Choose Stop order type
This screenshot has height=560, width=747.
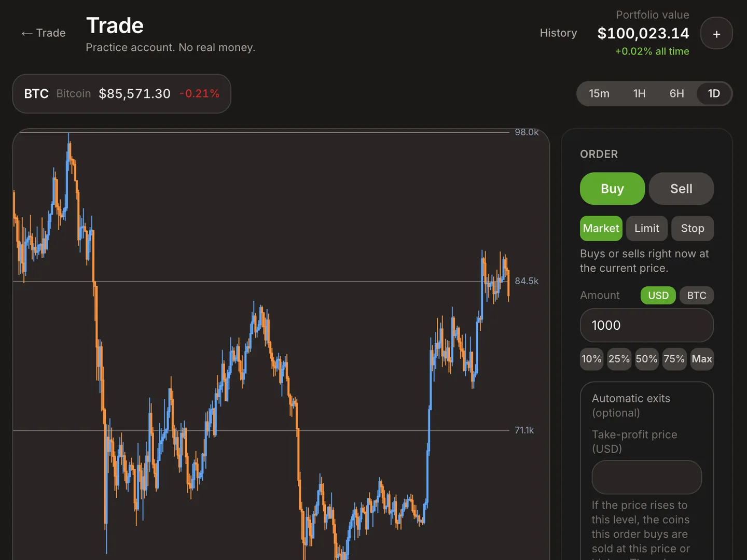[693, 229]
